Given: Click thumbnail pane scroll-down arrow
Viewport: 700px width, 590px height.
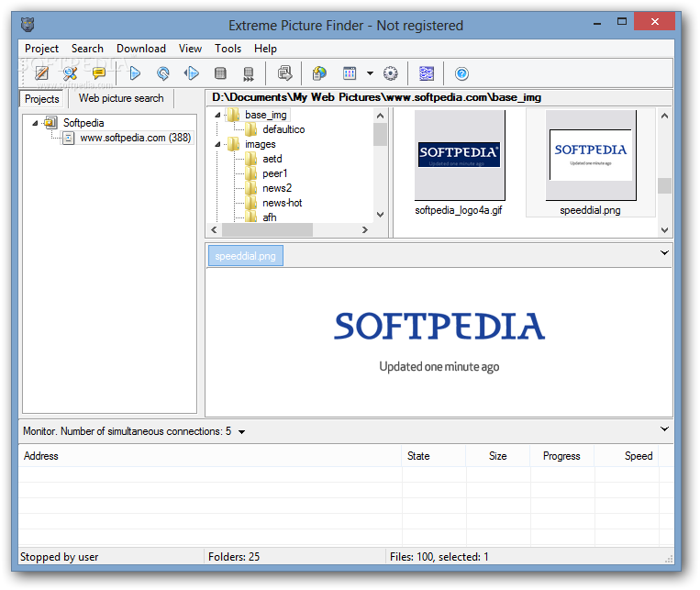Looking at the screenshot, I should coord(664,230).
